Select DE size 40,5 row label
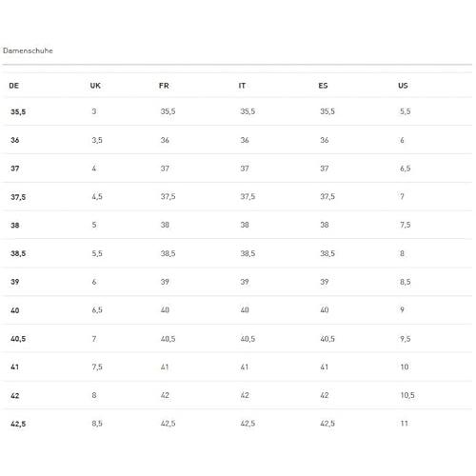 tap(18, 339)
